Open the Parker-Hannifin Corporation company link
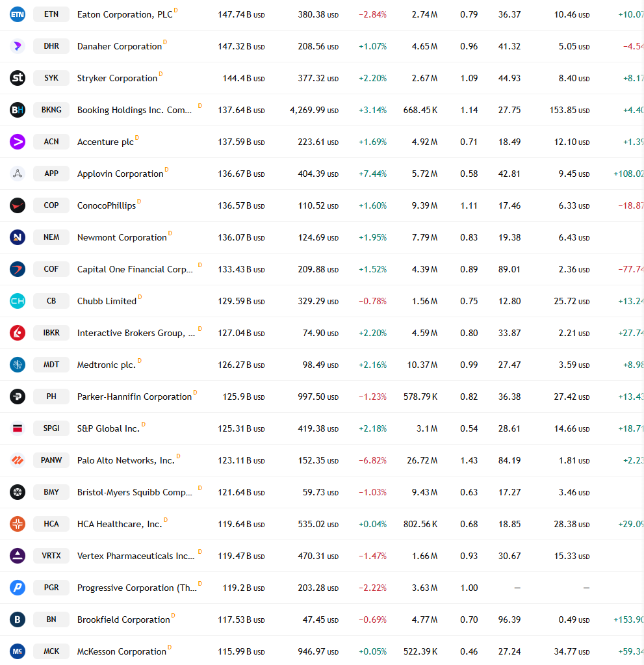The height and width of the screenshot is (665, 644). click(x=135, y=397)
